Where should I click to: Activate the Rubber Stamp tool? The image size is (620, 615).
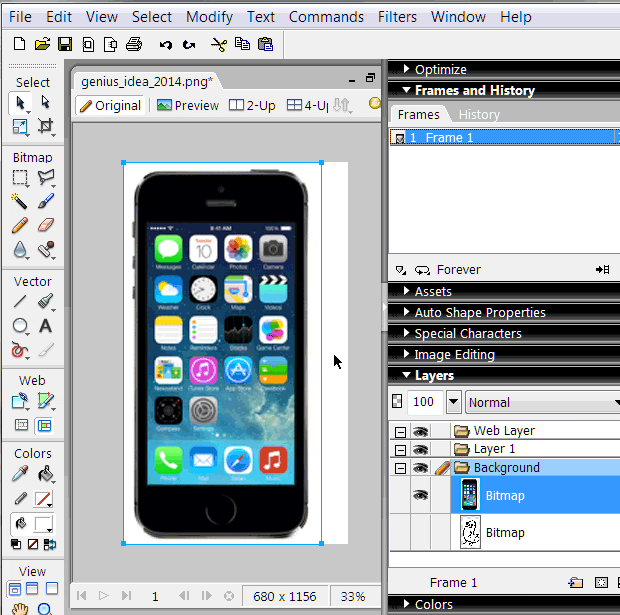click(46, 250)
